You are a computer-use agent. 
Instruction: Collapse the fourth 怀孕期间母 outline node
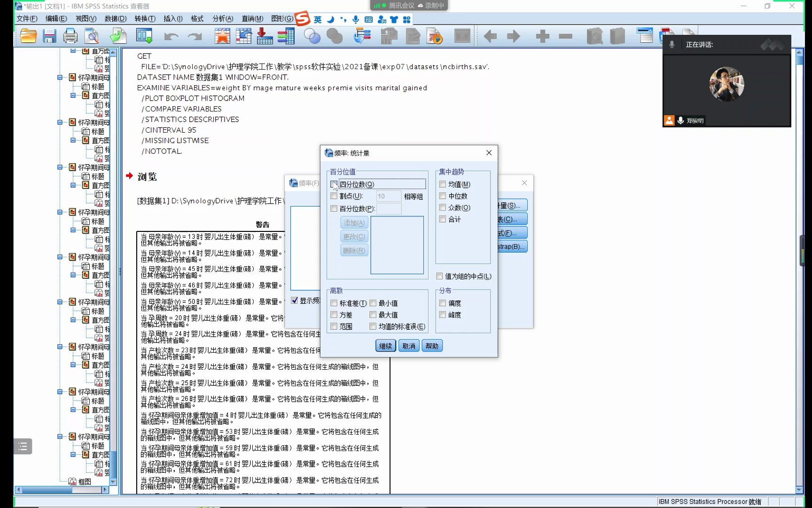tap(60, 212)
